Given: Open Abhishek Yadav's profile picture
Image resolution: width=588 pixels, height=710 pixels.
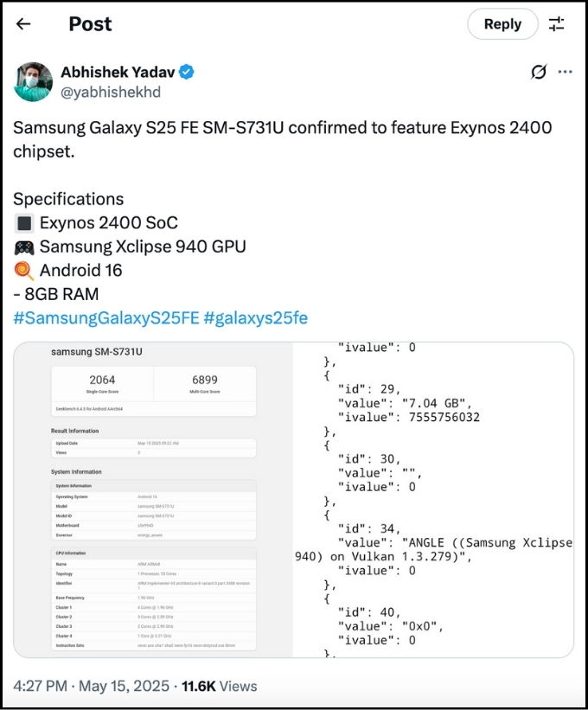Looking at the screenshot, I should pos(34,82).
